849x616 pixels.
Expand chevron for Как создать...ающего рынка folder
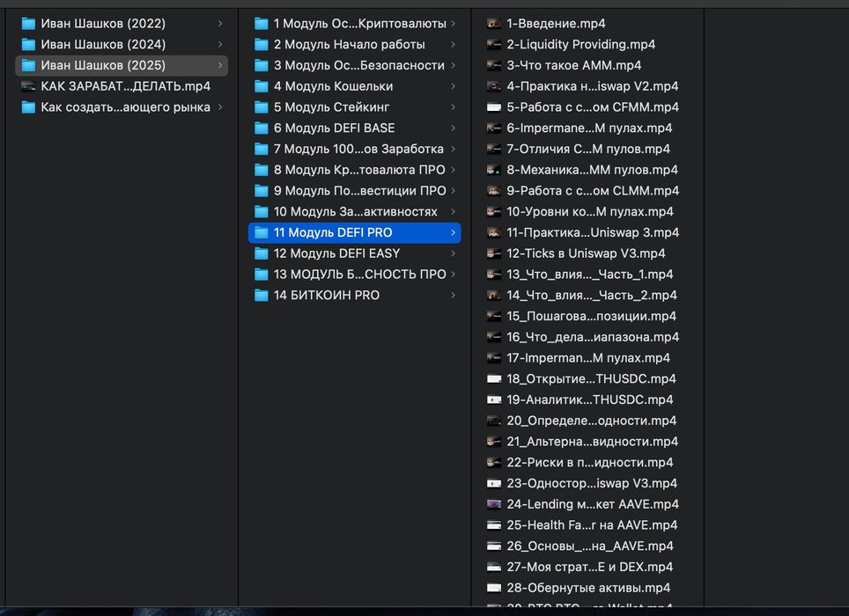pyautogui.click(x=220, y=107)
